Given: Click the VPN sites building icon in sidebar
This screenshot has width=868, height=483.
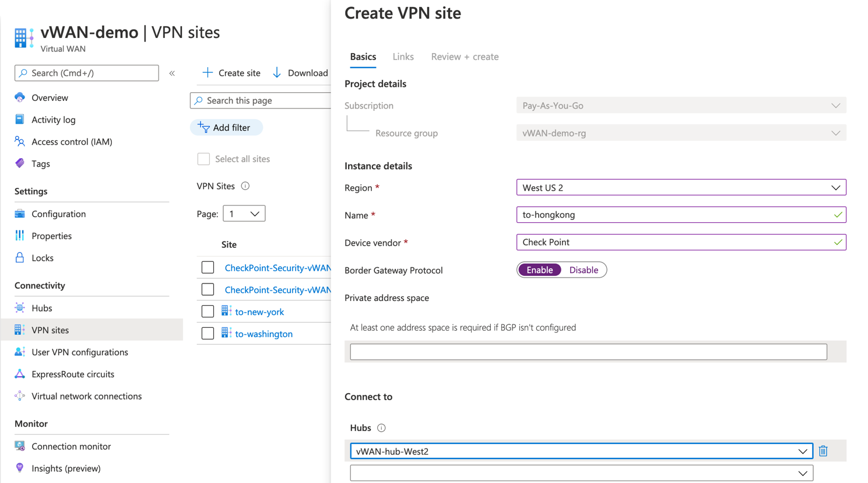Looking at the screenshot, I should [20, 330].
